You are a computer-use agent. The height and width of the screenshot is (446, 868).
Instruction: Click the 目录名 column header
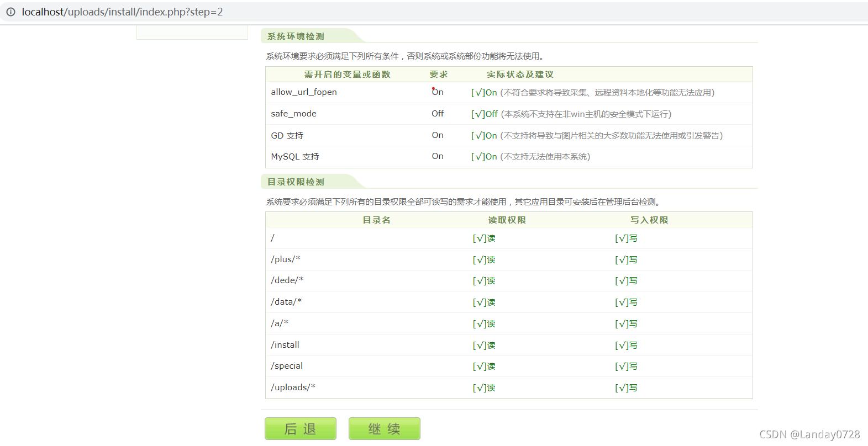[376, 220]
